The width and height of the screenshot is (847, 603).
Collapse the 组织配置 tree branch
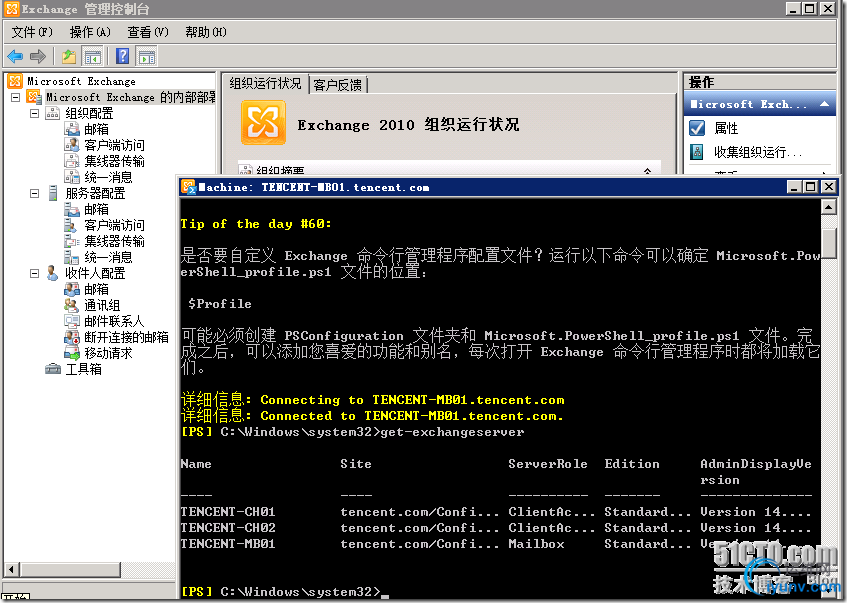pyautogui.click(x=35, y=113)
